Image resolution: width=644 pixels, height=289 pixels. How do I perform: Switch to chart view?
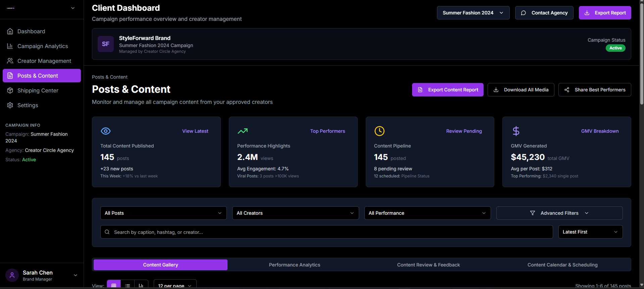click(x=141, y=285)
